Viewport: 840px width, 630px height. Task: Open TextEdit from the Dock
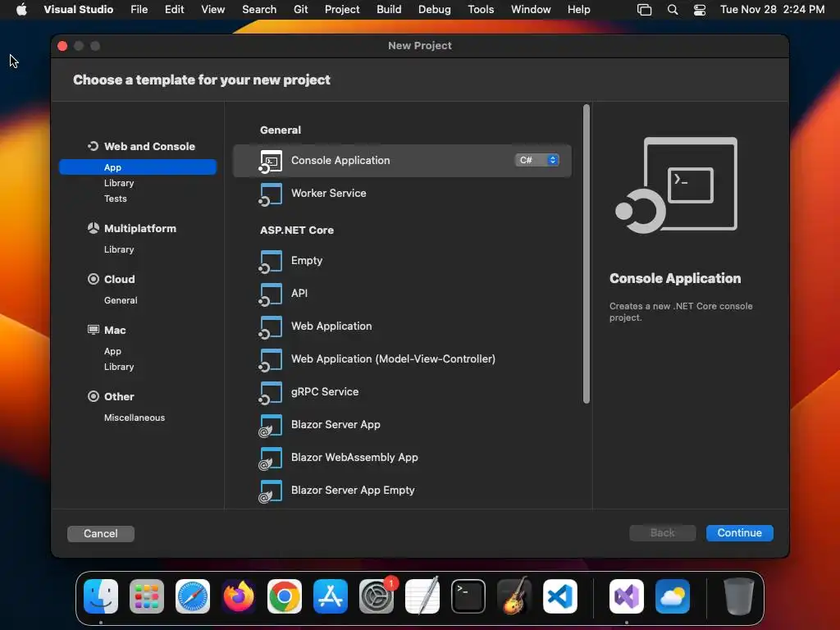[x=422, y=596]
